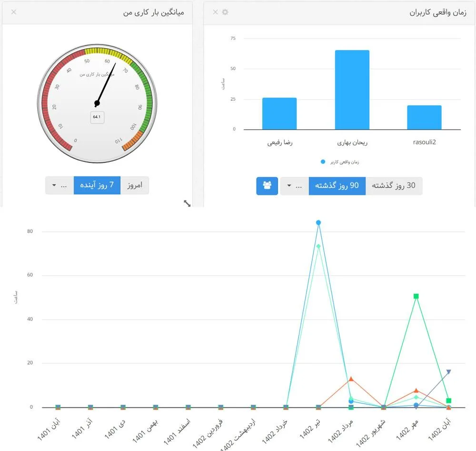This screenshot has height=451, width=476.
Task: Click the blue users group icon button
Action: point(267,186)
